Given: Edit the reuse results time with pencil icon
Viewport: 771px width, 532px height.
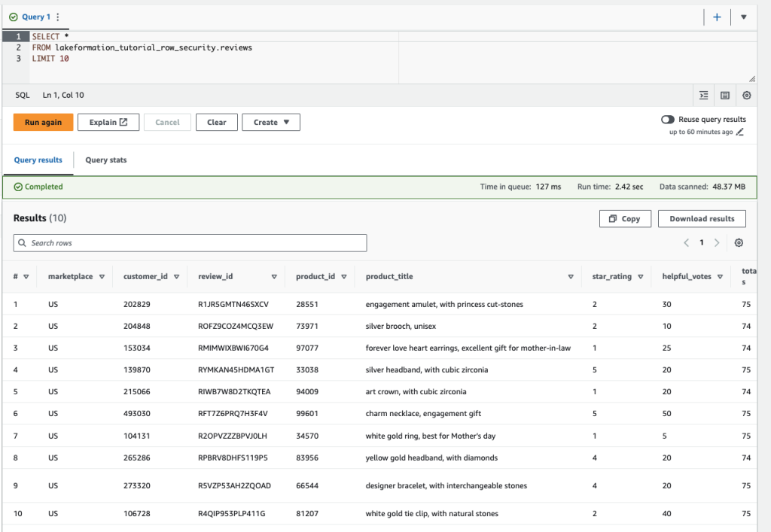Looking at the screenshot, I should [x=740, y=132].
